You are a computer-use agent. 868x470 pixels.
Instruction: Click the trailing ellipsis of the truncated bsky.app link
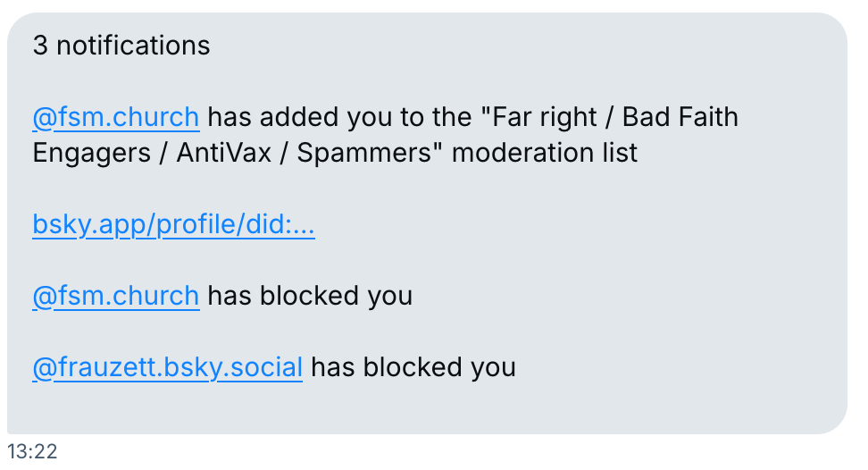click(x=304, y=224)
